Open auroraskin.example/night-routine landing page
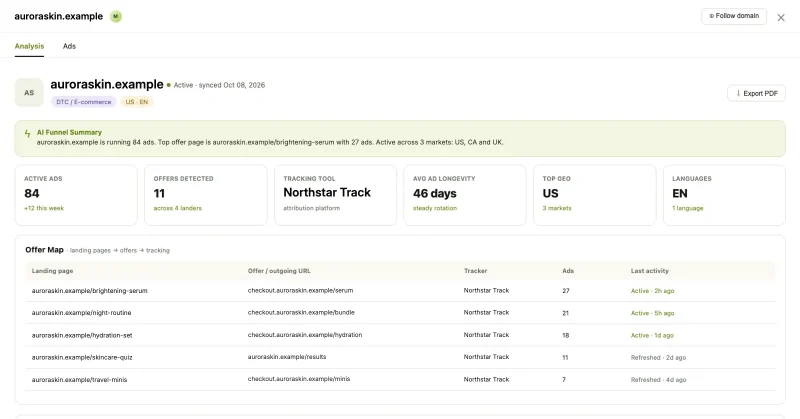Image resolution: width=800 pixels, height=419 pixels. (x=81, y=313)
